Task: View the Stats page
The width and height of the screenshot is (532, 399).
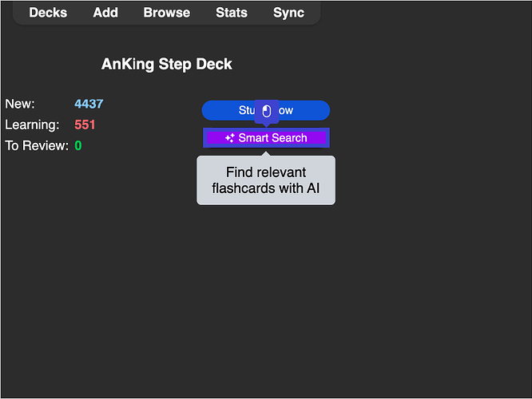Action: click(x=232, y=13)
